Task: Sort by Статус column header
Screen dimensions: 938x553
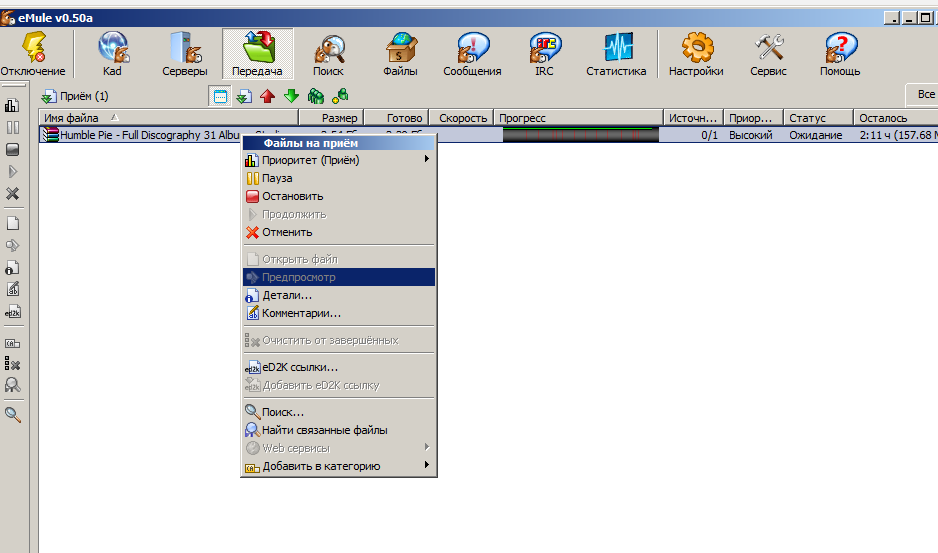Action: tap(818, 118)
